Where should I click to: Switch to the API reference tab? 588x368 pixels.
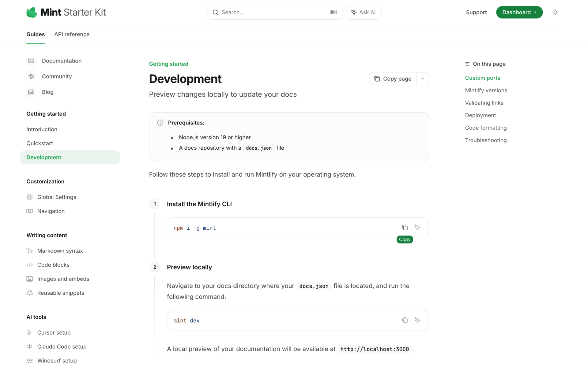pos(72,34)
